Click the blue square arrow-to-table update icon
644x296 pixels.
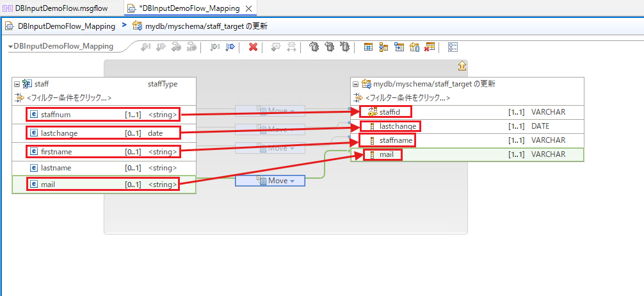[x=399, y=47]
